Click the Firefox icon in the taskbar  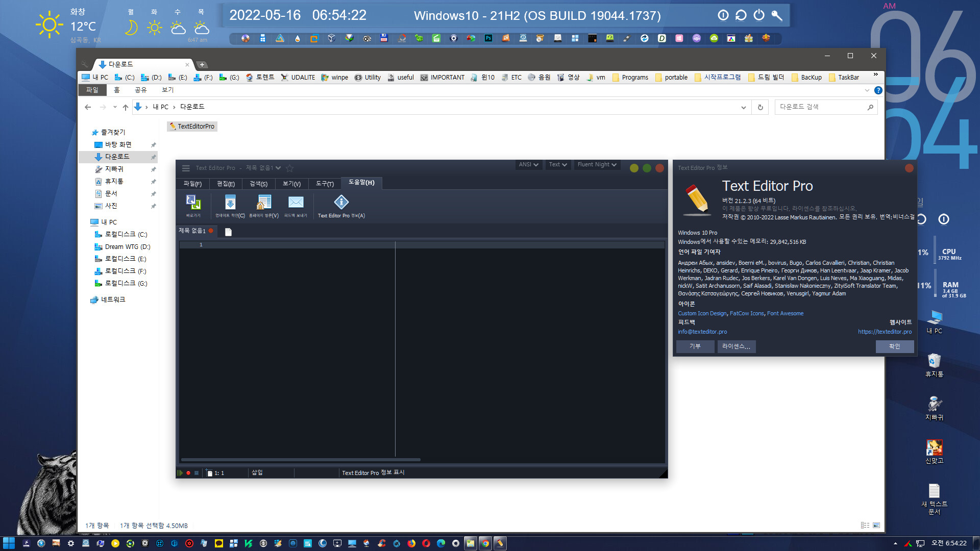(x=411, y=543)
